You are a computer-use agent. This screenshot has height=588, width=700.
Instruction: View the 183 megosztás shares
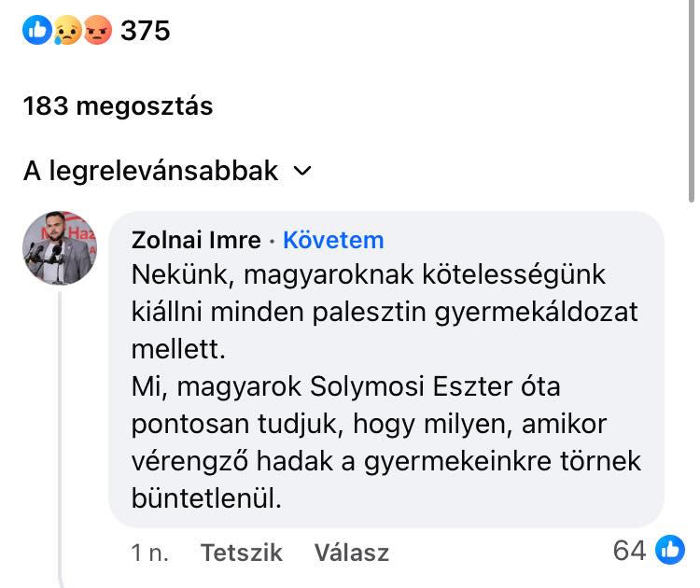coord(119,106)
